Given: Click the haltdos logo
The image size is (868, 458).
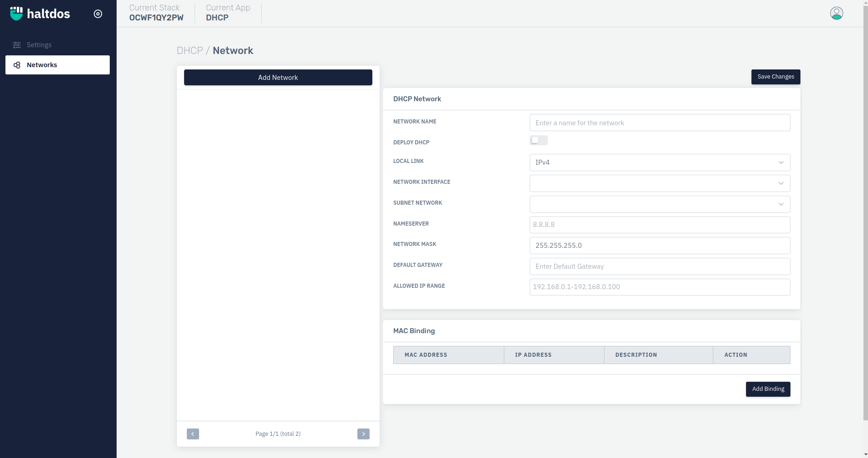Looking at the screenshot, I should coord(40,14).
